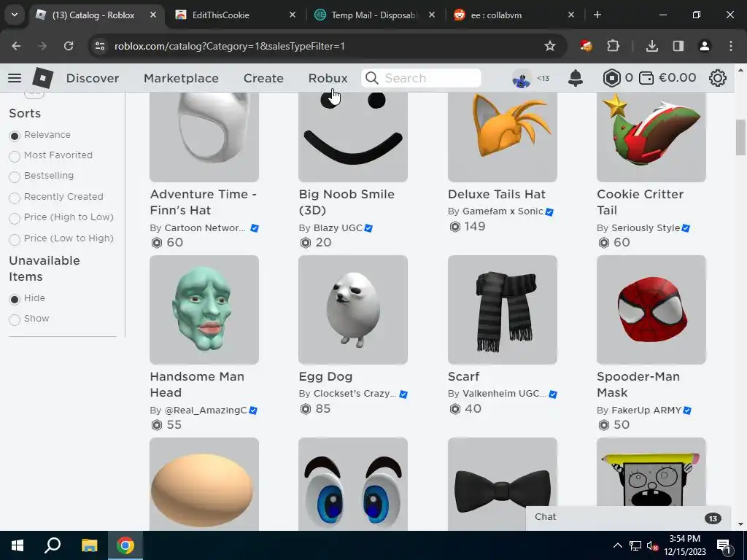Open the Scarf item thumbnail
The height and width of the screenshot is (560, 747).
pyautogui.click(x=503, y=310)
